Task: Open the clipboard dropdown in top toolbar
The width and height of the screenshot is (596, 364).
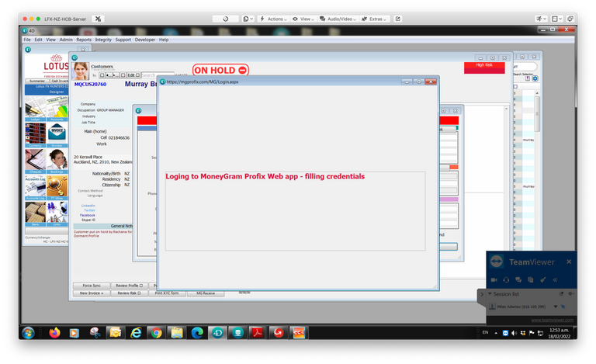Action: pyautogui.click(x=248, y=19)
